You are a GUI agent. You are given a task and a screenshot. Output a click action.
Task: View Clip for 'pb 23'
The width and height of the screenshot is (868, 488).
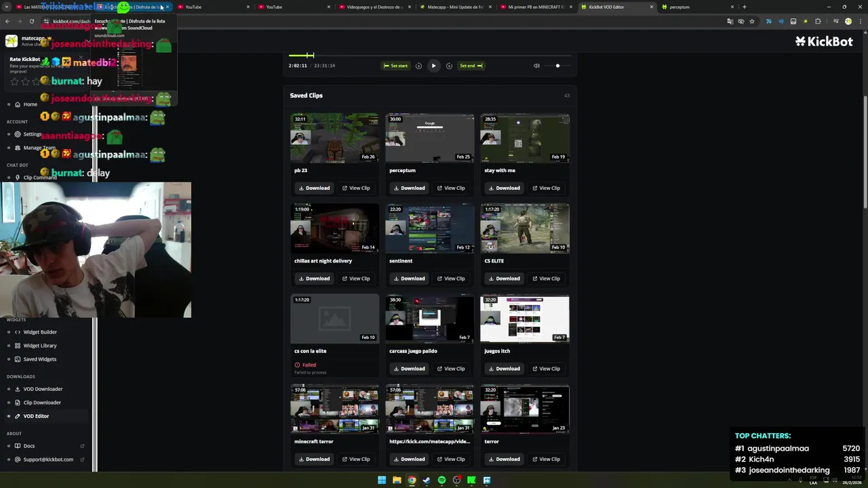click(356, 188)
